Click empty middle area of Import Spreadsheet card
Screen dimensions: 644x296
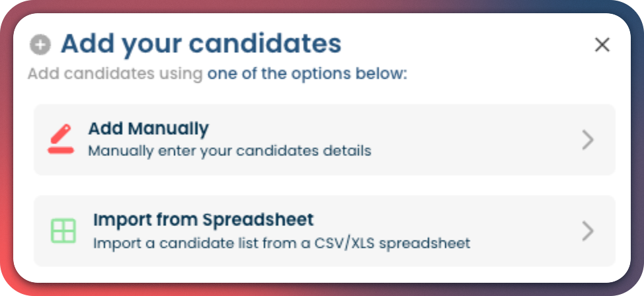(x=522, y=231)
